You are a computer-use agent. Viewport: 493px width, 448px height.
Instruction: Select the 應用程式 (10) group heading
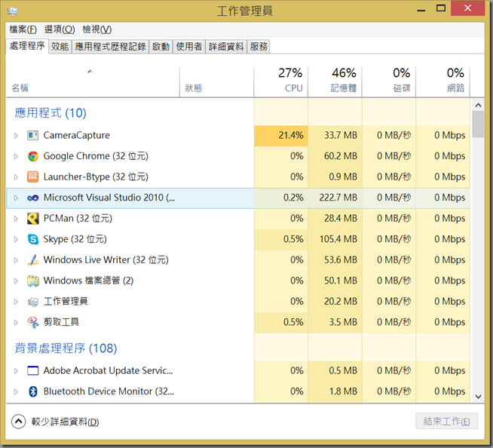tap(51, 112)
